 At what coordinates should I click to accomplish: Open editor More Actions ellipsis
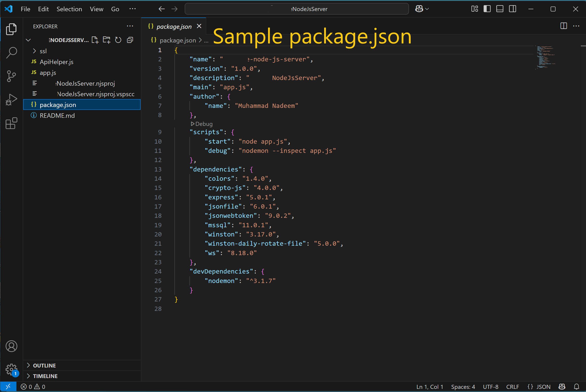576,26
